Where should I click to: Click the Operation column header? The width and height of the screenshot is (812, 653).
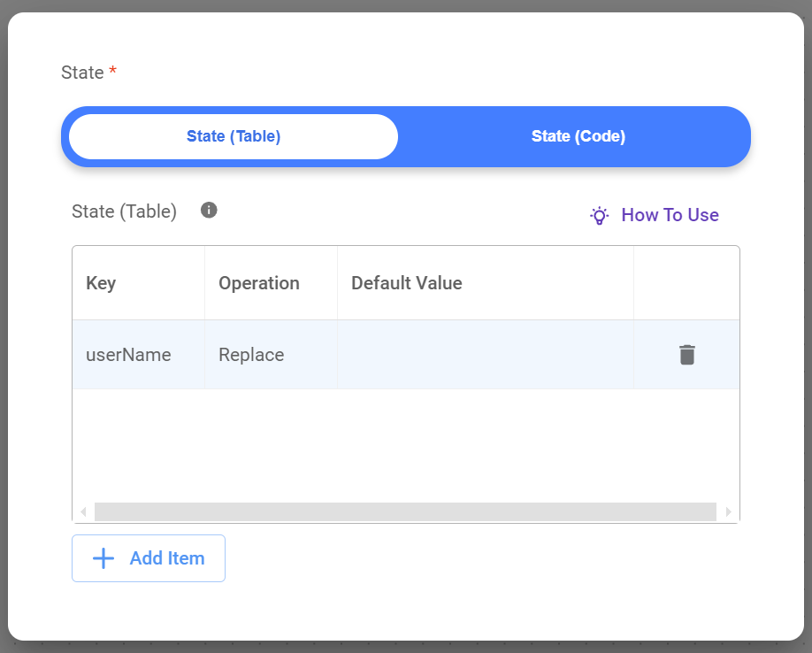(x=259, y=283)
